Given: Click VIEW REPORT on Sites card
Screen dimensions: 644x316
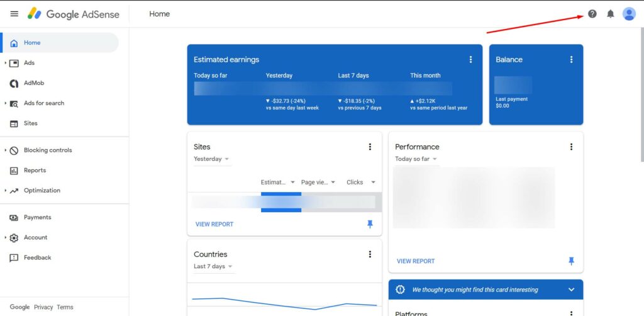Looking at the screenshot, I should (x=214, y=224).
